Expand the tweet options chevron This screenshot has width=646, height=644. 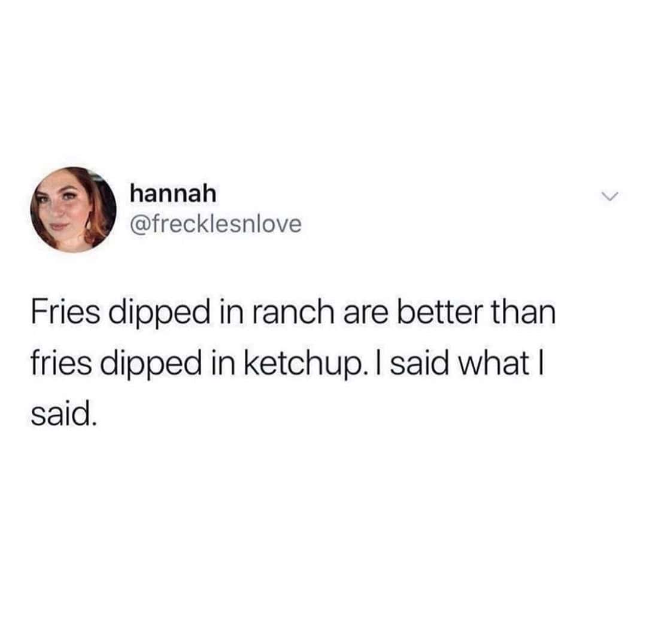tap(609, 196)
